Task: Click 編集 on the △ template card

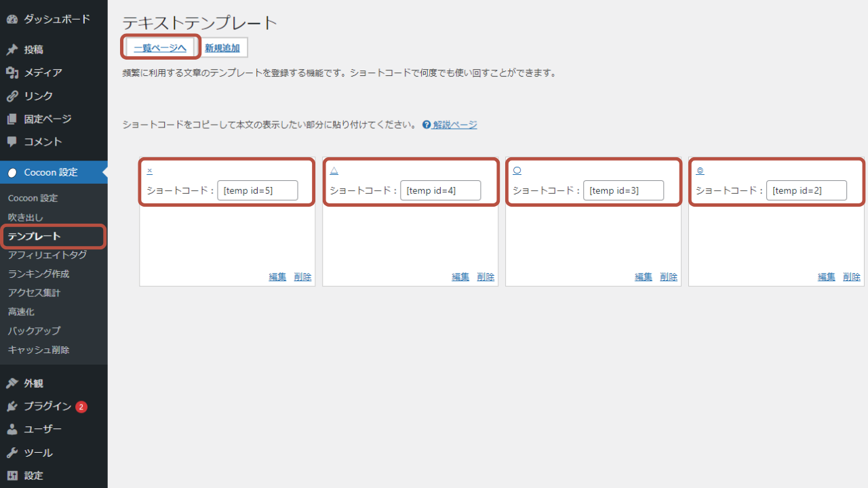Action: pos(460,277)
